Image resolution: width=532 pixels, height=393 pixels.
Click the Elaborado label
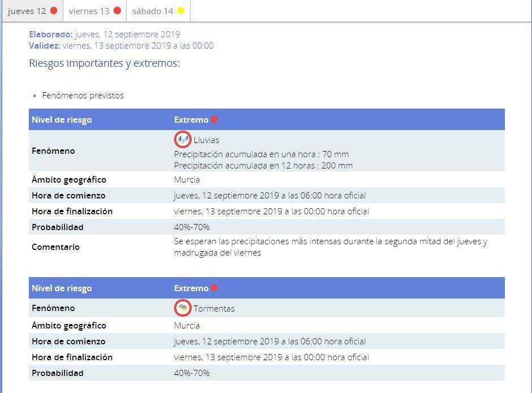[x=51, y=34]
